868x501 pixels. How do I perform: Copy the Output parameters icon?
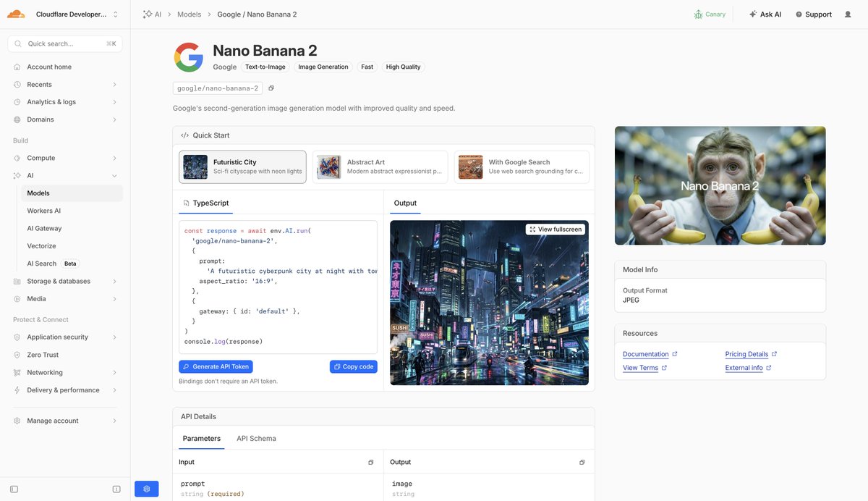point(582,462)
